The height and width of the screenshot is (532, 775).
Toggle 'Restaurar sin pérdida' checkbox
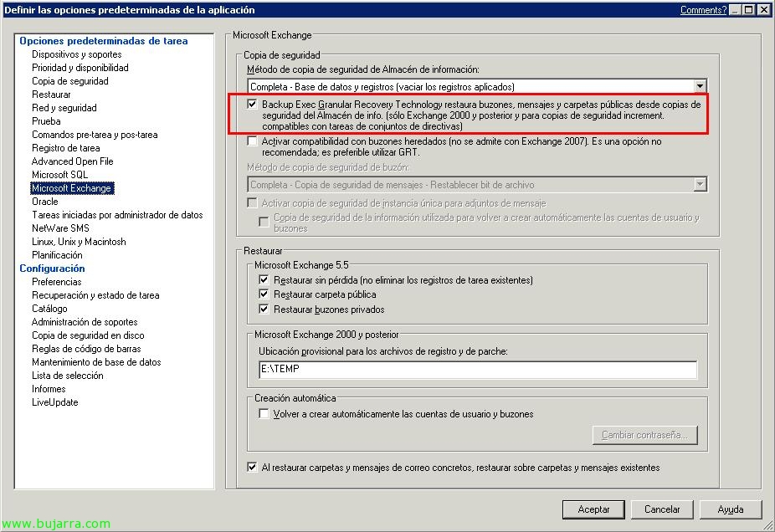point(264,279)
